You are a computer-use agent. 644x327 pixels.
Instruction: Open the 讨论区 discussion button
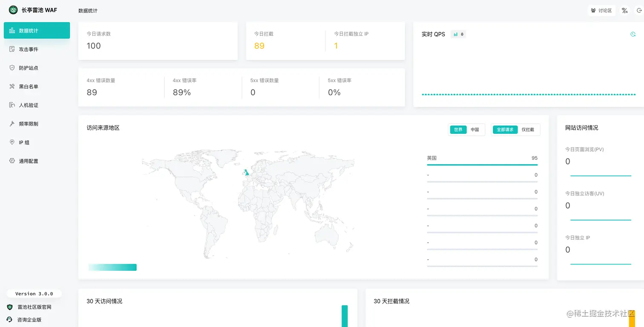click(x=601, y=11)
